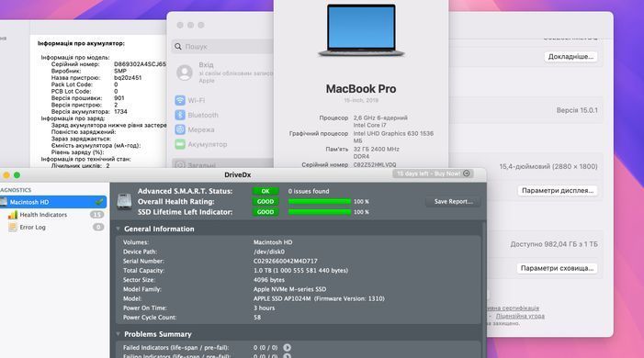Click the Bluetooth icon in Settings sidebar
The height and width of the screenshot is (358, 644).
[180, 115]
